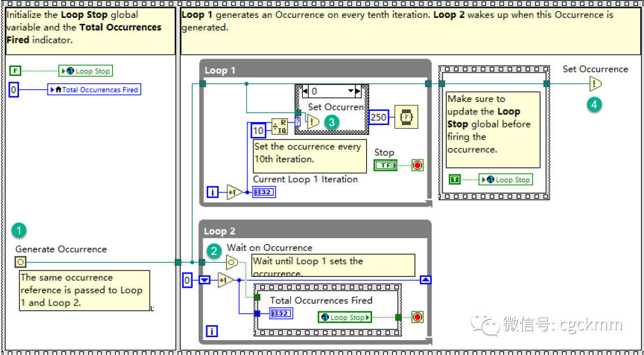Click the Loop Stop global next to F constant
The width and height of the screenshot is (644, 355).
click(x=85, y=71)
